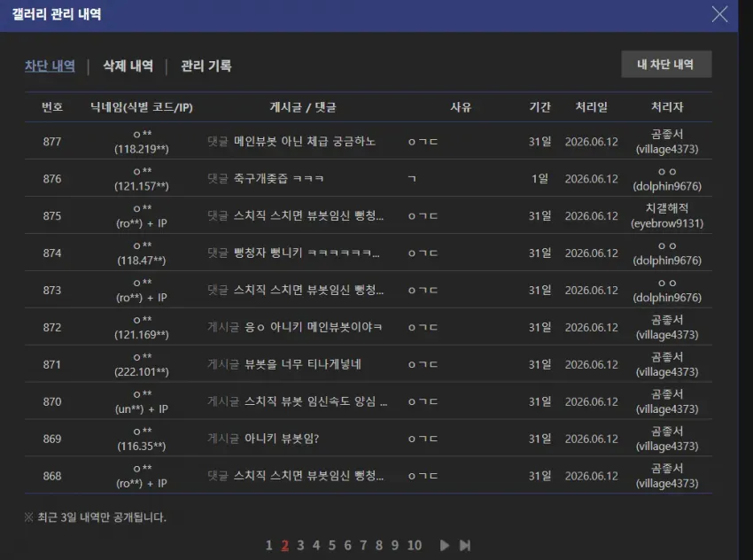Image resolution: width=753 pixels, height=560 pixels.
Task: Open post '아니키 뷰봇임?'
Action: pos(282,439)
